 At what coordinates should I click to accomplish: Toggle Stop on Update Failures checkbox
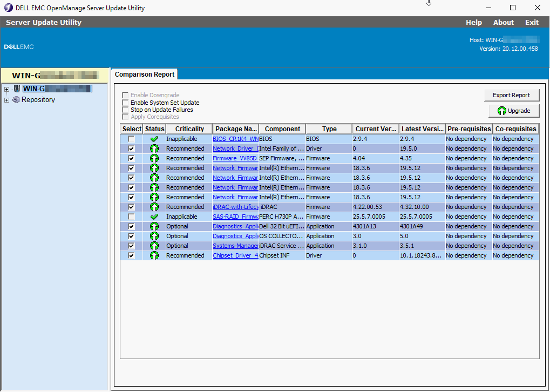click(x=126, y=110)
